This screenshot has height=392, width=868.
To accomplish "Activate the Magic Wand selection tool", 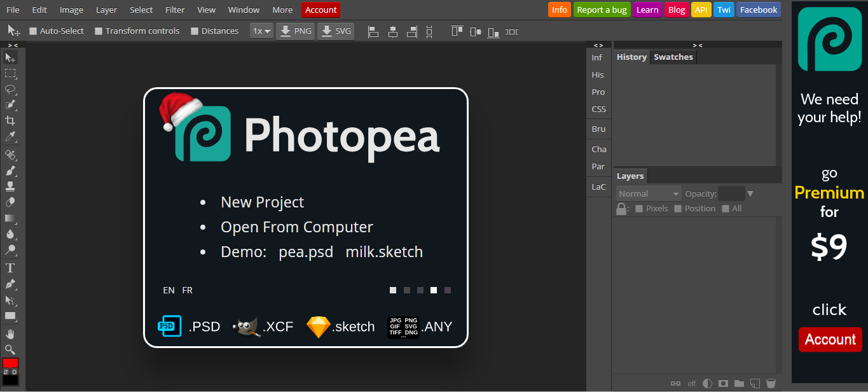I will (10, 105).
